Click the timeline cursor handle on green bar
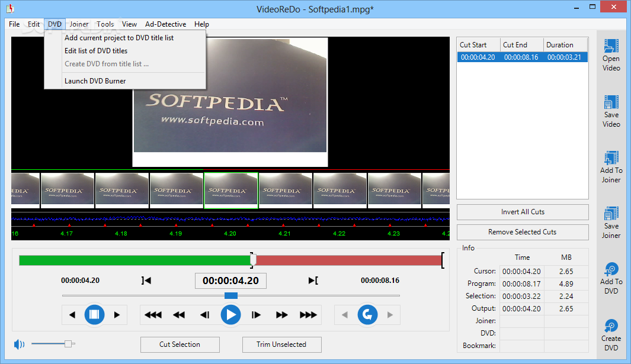Viewport: 631px width, 364px height. (253, 260)
